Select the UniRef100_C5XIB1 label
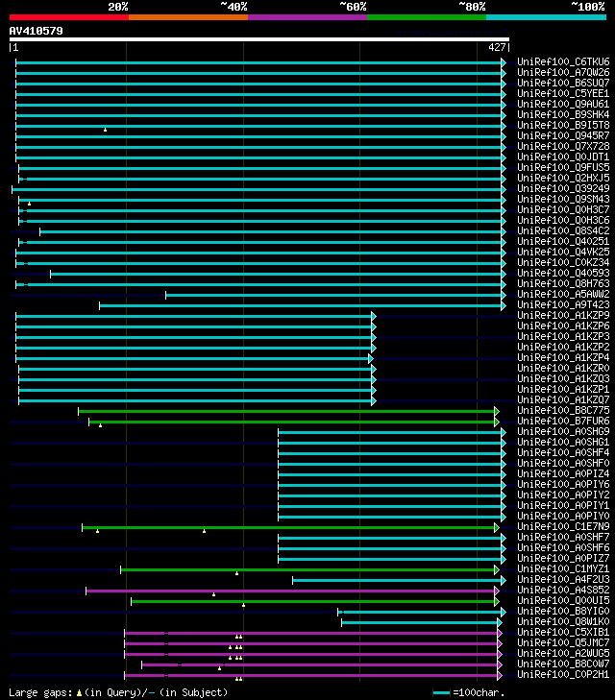 point(563,632)
